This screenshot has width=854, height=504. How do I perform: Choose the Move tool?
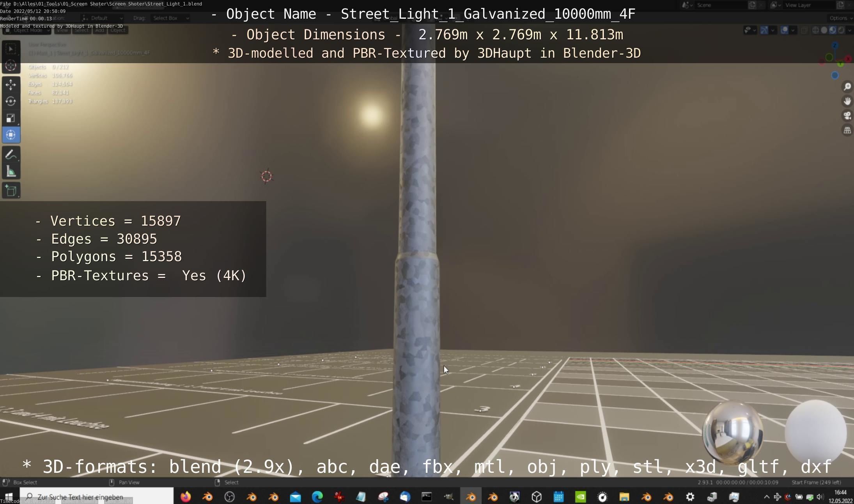click(11, 84)
